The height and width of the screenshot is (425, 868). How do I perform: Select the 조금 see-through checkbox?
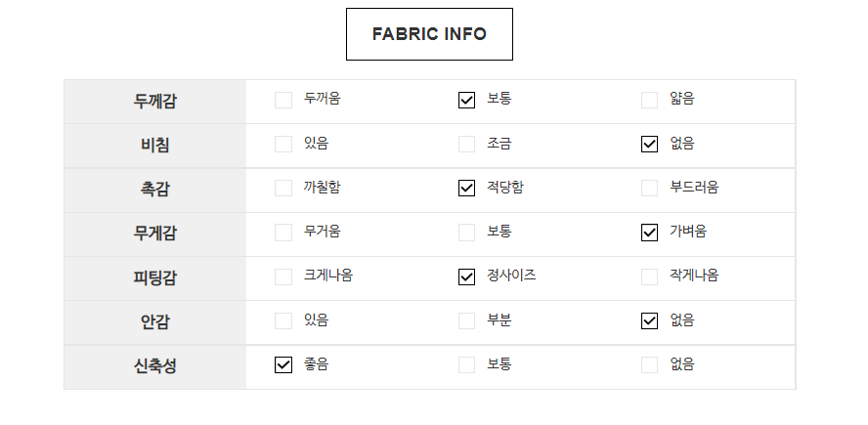point(467,145)
